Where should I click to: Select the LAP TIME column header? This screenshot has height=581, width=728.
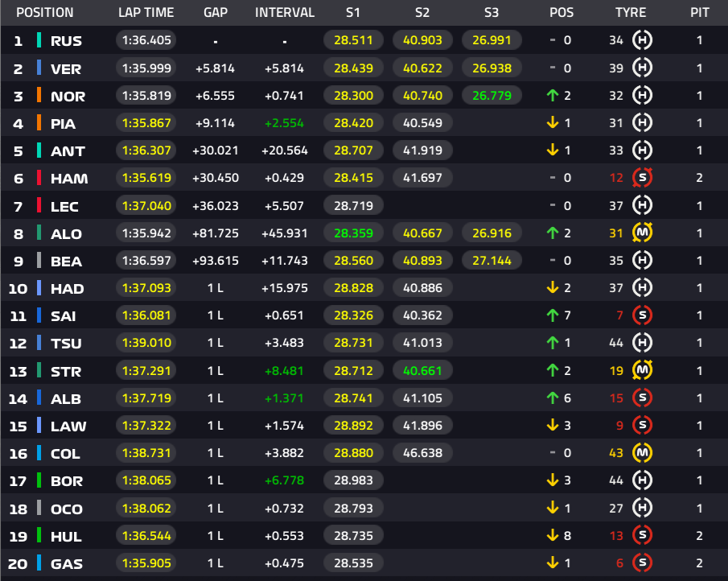[146, 13]
